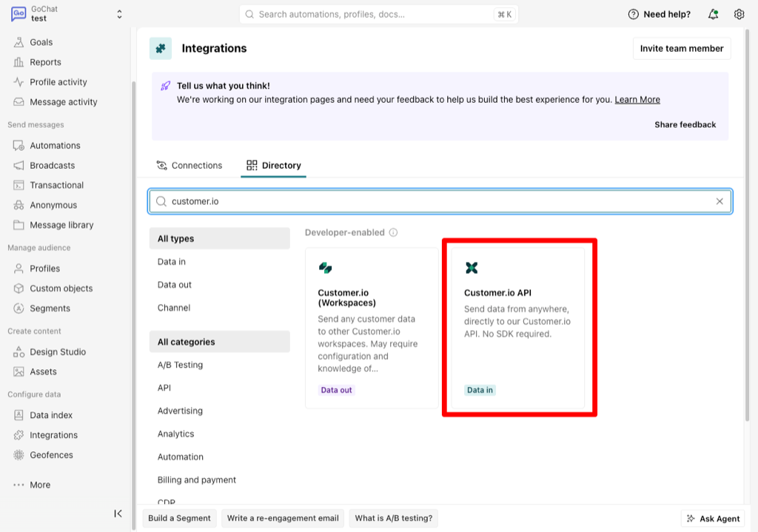This screenshot has height=532, width=758.
Task: Select the Directory tab
Action: tap(274, 165)
